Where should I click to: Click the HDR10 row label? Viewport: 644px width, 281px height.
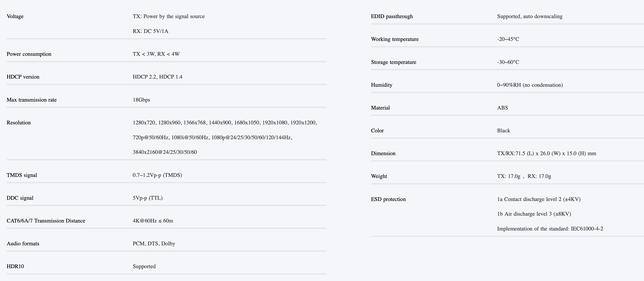tap(15, 267)
